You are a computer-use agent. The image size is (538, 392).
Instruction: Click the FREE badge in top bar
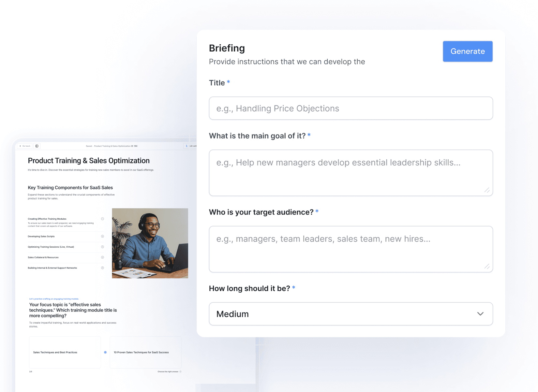click(136, 146)
